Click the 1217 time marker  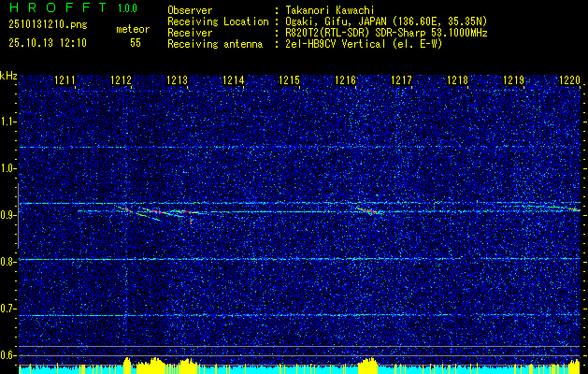pos(401,79)
